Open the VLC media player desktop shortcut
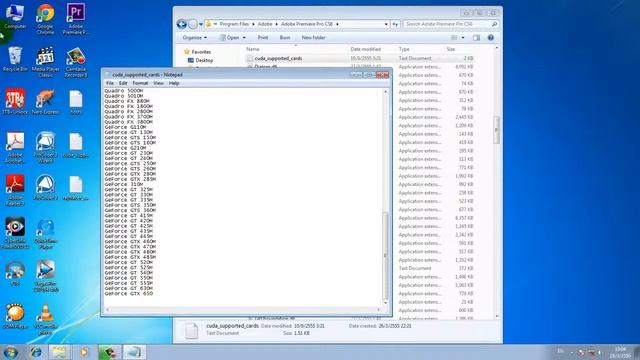Viewport: 640px width, 360px height. click(x=45, y=319)
